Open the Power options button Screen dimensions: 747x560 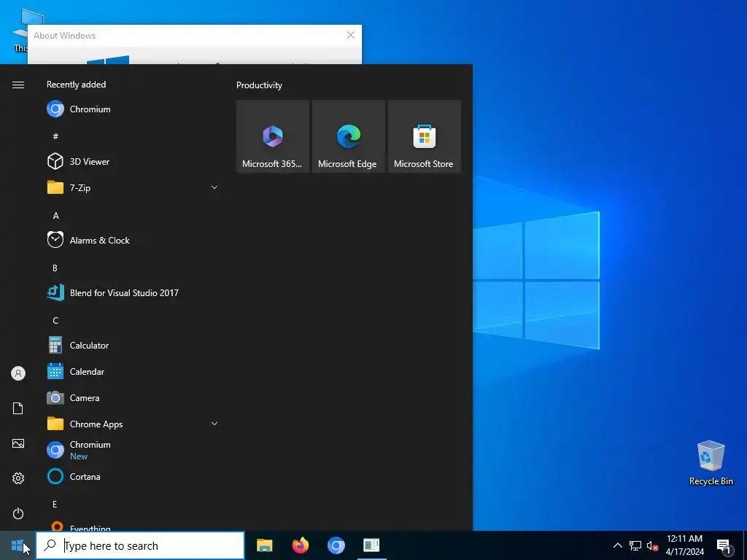[18, 513]
